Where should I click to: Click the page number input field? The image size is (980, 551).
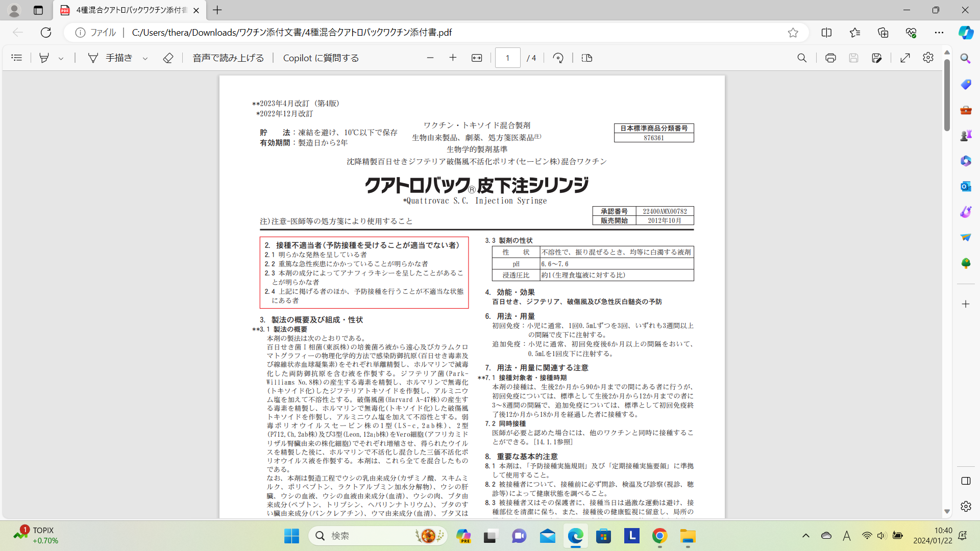coord(507,58)
